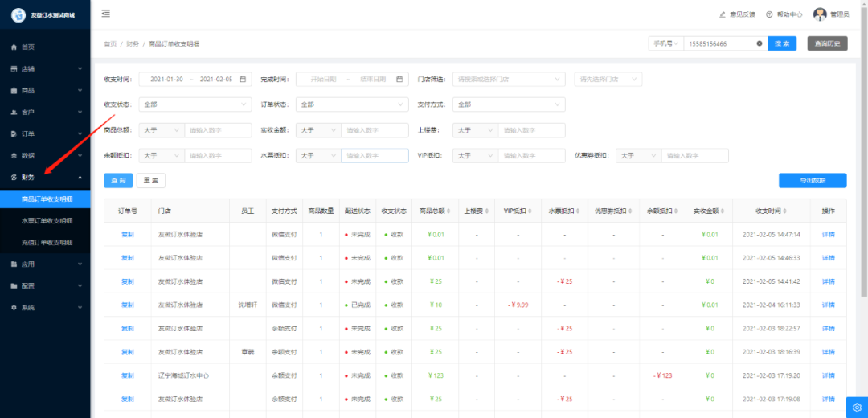Collapse the sidebar with the menu-fold icon

click(106, 14)
